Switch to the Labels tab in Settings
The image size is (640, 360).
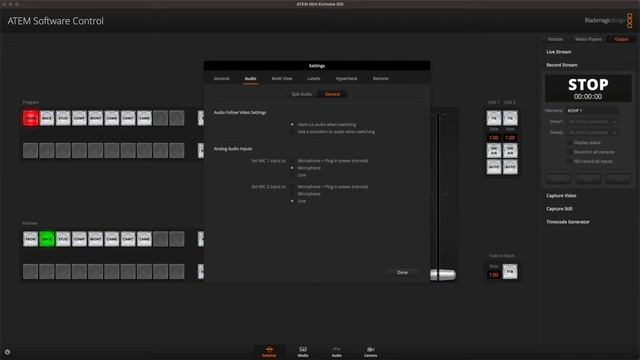coord(314,78)
